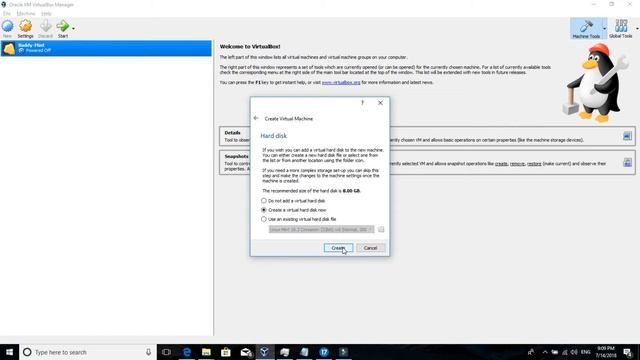Select the powered-off VM in the list
This screenshot has width=640, height=360.
(106, 48)
